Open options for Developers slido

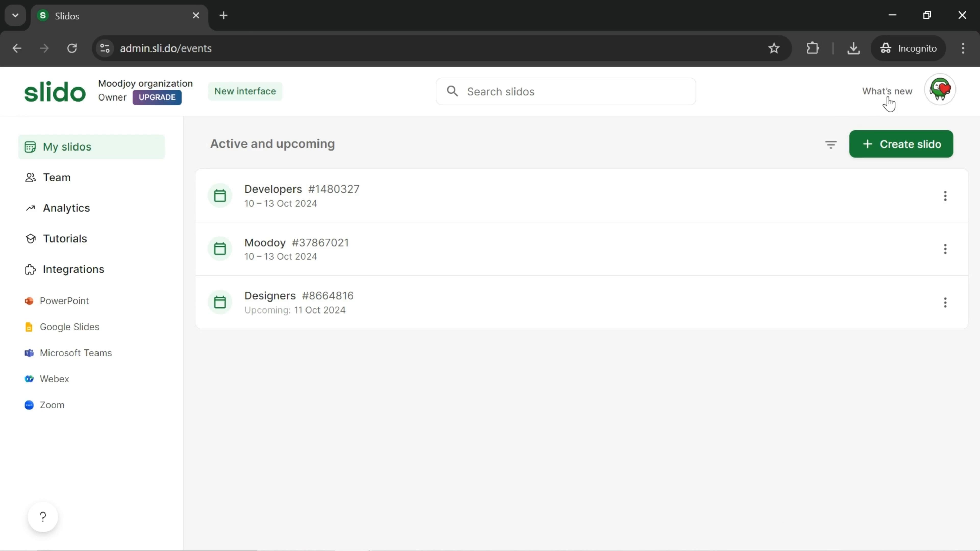coord(945,196)
